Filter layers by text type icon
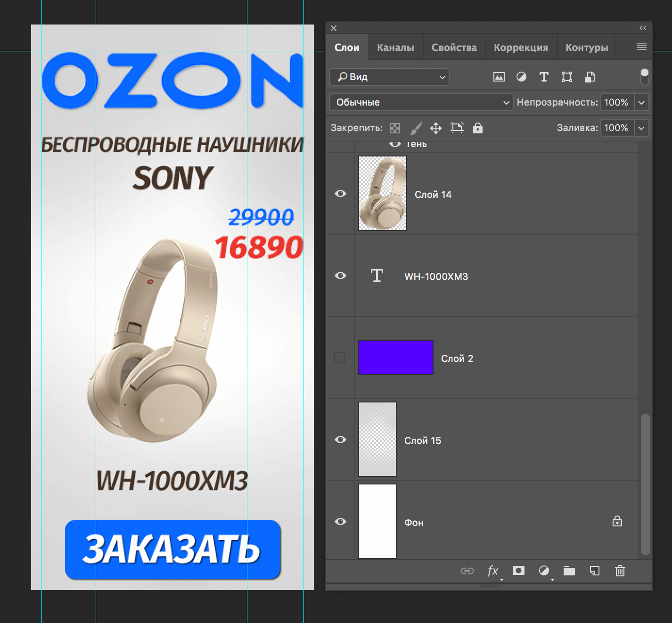 tap(544, 77)
